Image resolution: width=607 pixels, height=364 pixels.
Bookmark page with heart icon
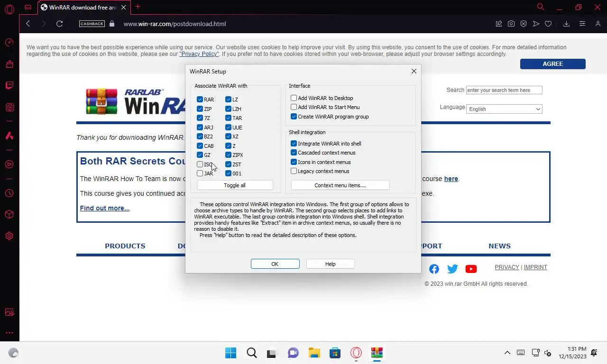548,24
